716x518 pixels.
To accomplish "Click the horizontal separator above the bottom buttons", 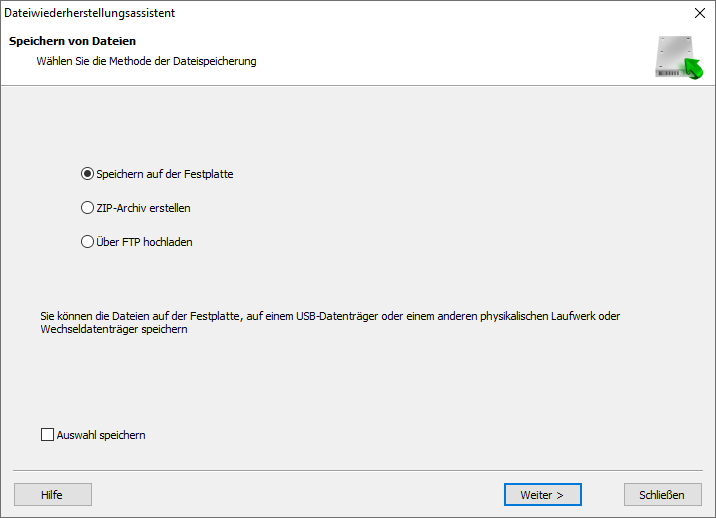I will [x=358, y=470].
